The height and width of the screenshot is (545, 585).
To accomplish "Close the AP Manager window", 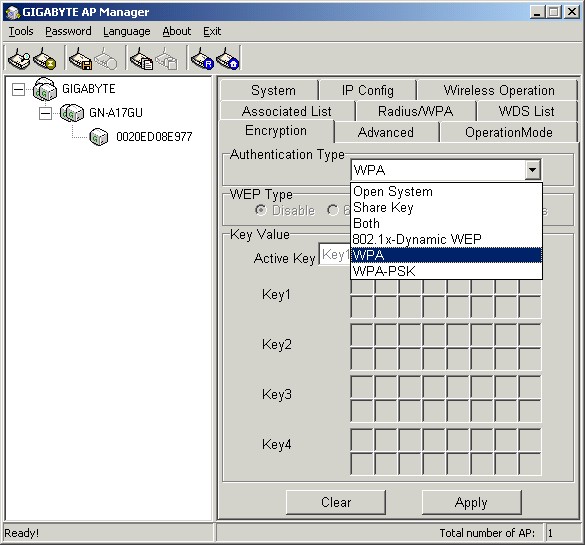I will pos(572,12).
